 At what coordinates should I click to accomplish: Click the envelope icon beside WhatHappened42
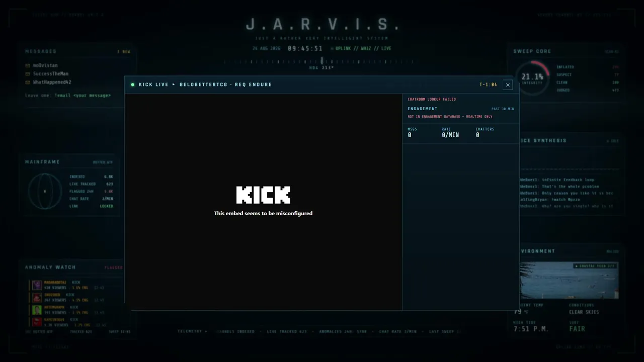point(28,82)
